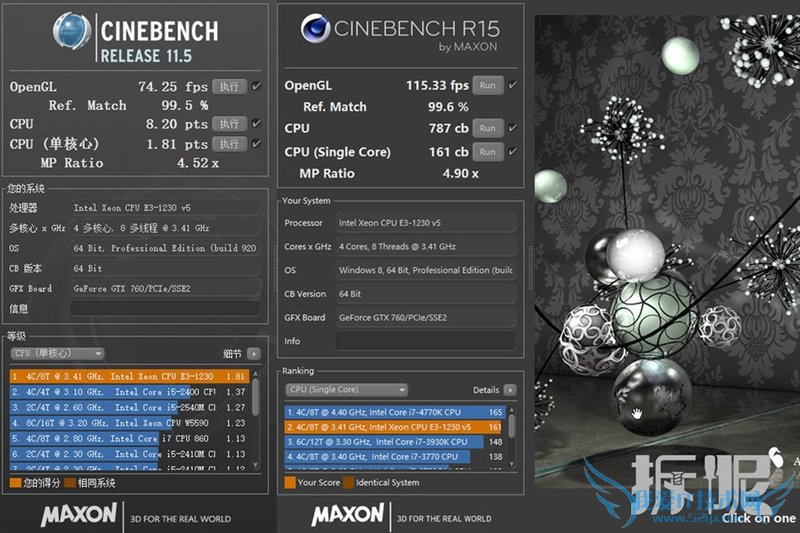Click the 您的得分 orange swatch
This screenshot has height=533, width=800.
(x=15, y=483)
